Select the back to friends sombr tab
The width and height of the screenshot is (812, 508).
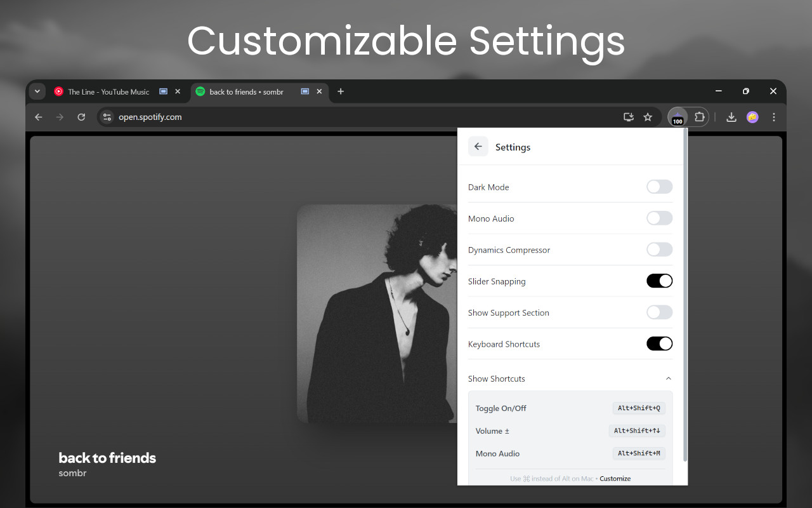click(x=247, y=91)
